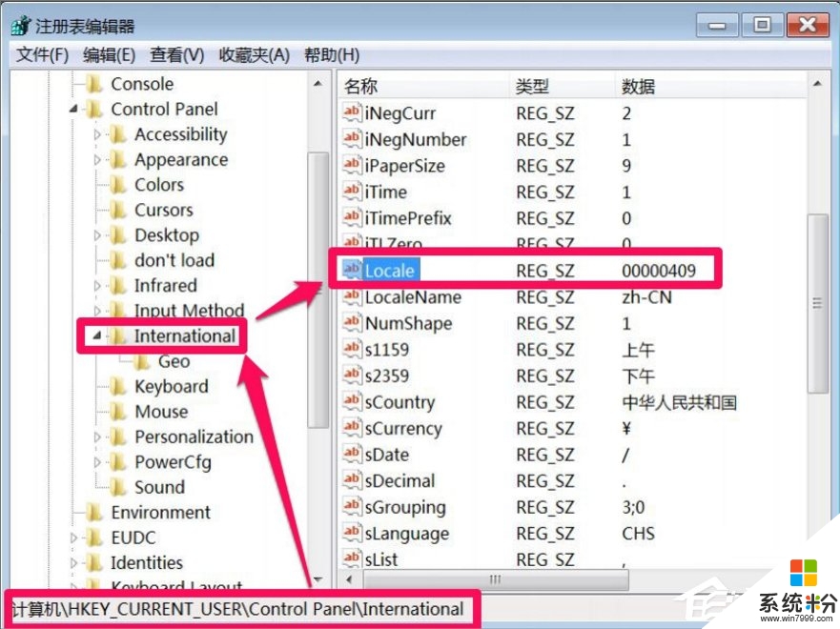
Task: Open the 查看(V) view menu
Action: click(x=177, y=55)
